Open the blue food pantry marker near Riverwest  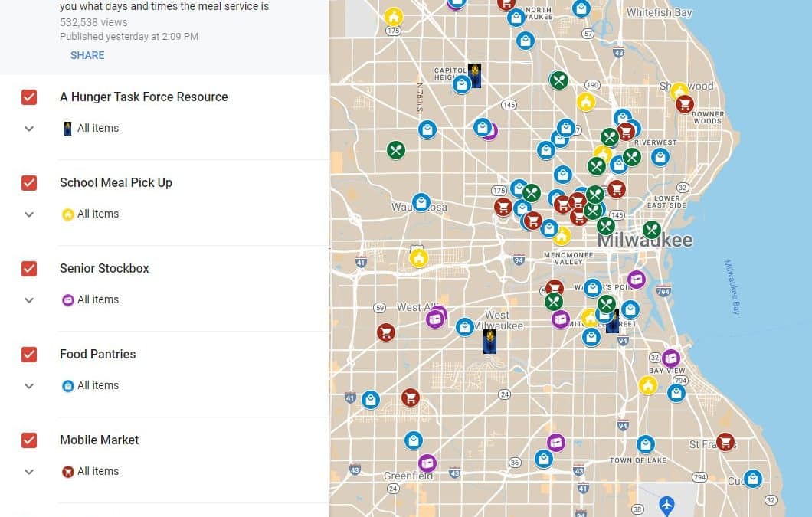[660, 156]
